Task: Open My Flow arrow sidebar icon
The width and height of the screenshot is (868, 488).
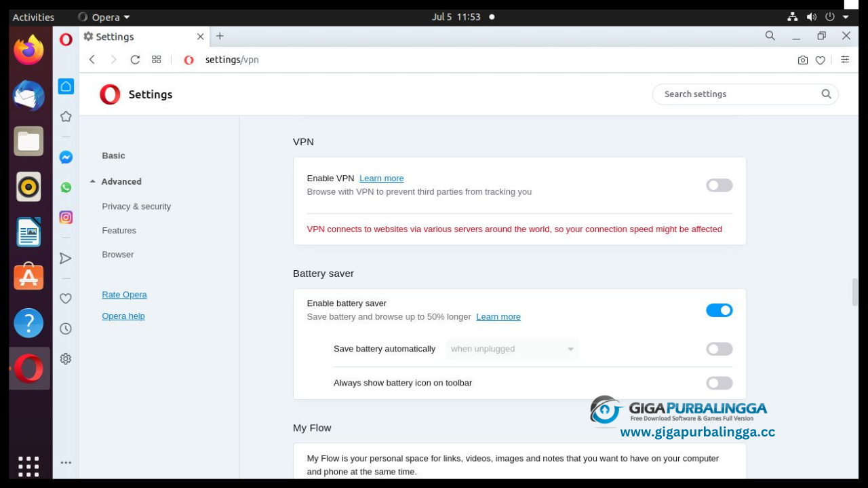Action: click(x=66, y=258)
